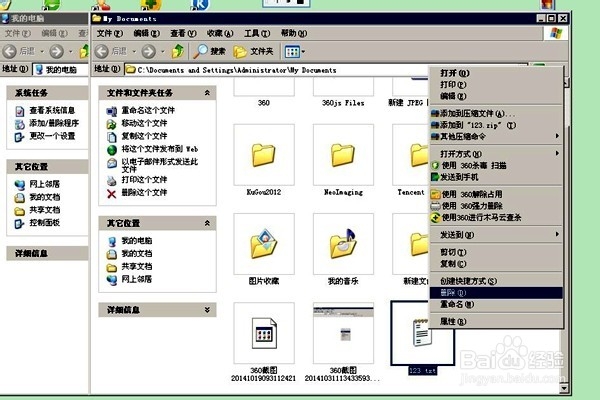Expand the Forward history dropdown arrow
600x400 pixels.
pyautogui.click(x=163, y=51)
